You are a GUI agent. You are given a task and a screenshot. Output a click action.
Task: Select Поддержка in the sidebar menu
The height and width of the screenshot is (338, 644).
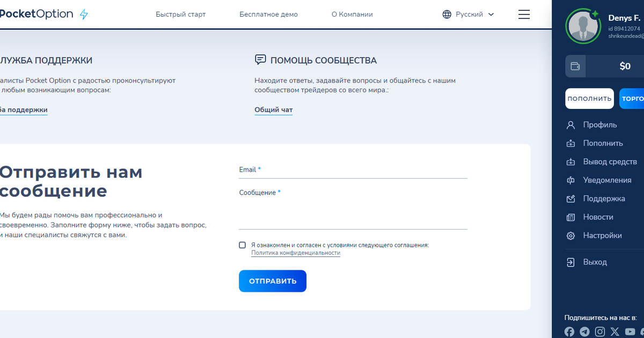(x=604, y=199)
